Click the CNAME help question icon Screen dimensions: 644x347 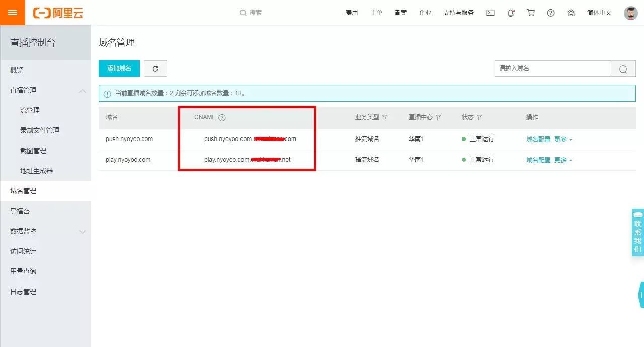click(x=222, y=117)
